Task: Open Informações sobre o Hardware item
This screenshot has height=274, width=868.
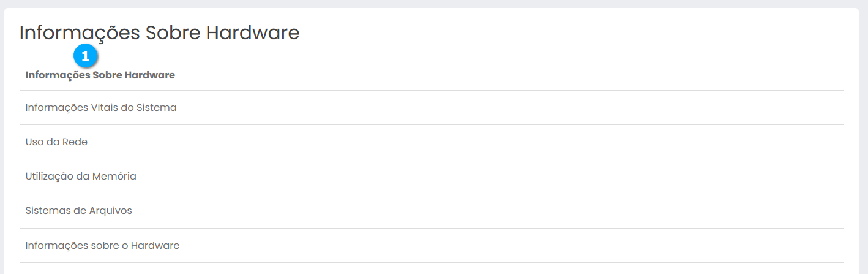Action: coord(102,246)
